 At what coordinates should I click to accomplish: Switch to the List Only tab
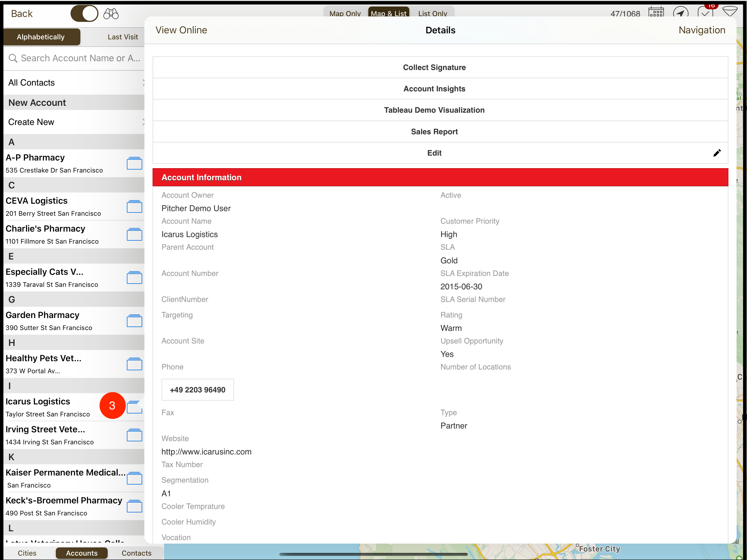(433, 13)
